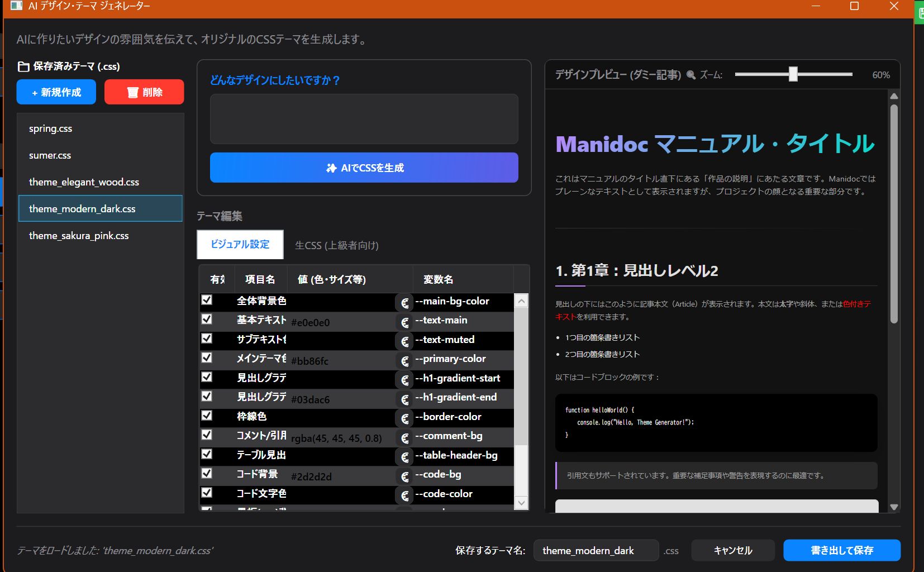Open palette for --code-bg row
The height and width of the screenshot is (572, 924).
pos(404,476)
